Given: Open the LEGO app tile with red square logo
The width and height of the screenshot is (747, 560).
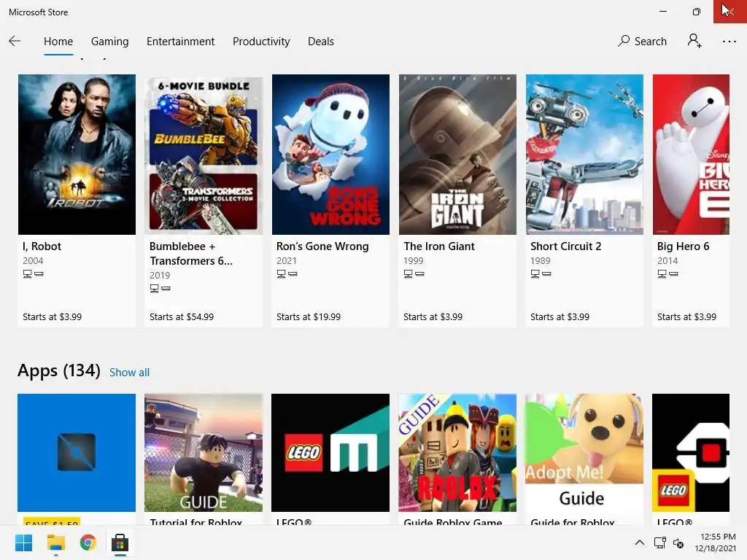Looking at the screenshot, I should [x=691, y=452].
